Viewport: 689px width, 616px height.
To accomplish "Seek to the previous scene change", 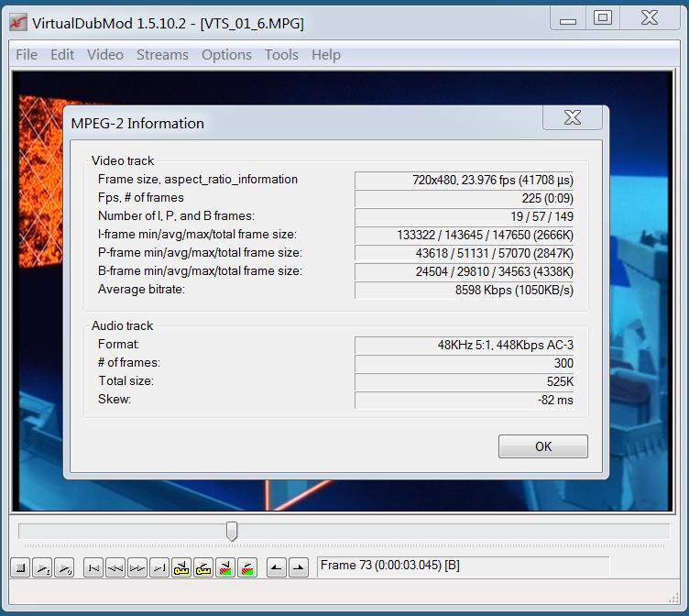I will [x=225, y=567].
